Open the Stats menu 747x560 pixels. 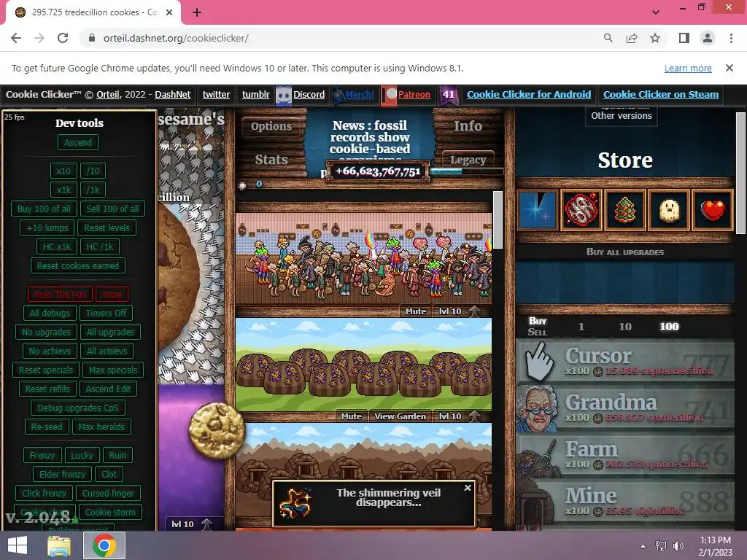(271, 160)
